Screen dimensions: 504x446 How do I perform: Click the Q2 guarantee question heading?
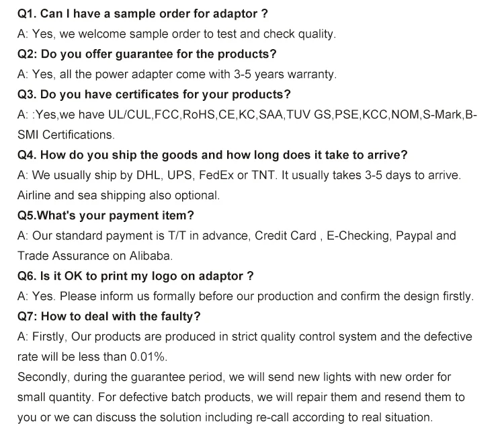pyautogui.click(x=146, y=54)
